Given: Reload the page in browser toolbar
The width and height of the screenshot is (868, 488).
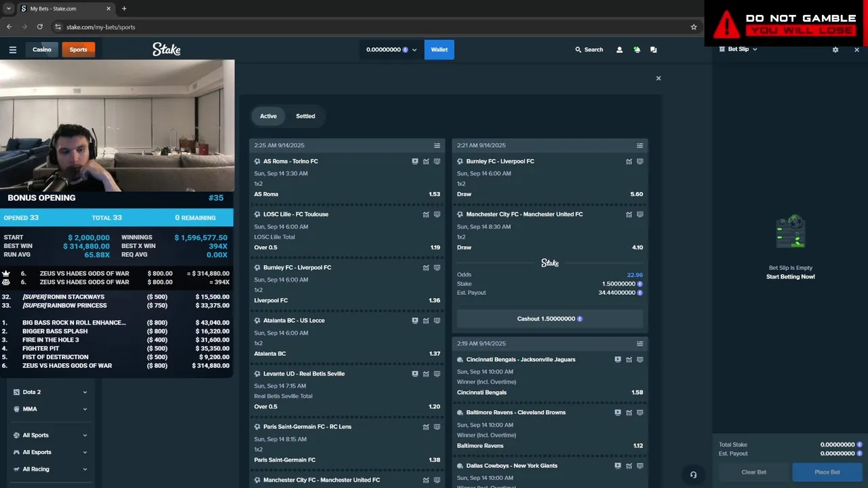Looking at the screenshot, I should pos(39,27).
